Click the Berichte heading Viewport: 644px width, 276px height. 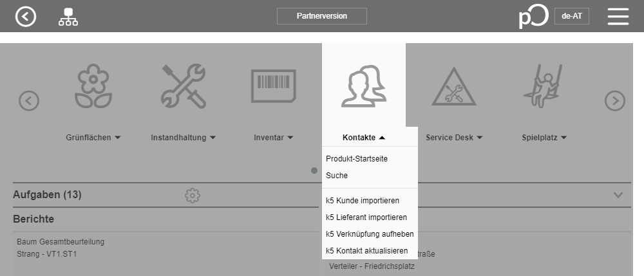[x=33, y=219]
